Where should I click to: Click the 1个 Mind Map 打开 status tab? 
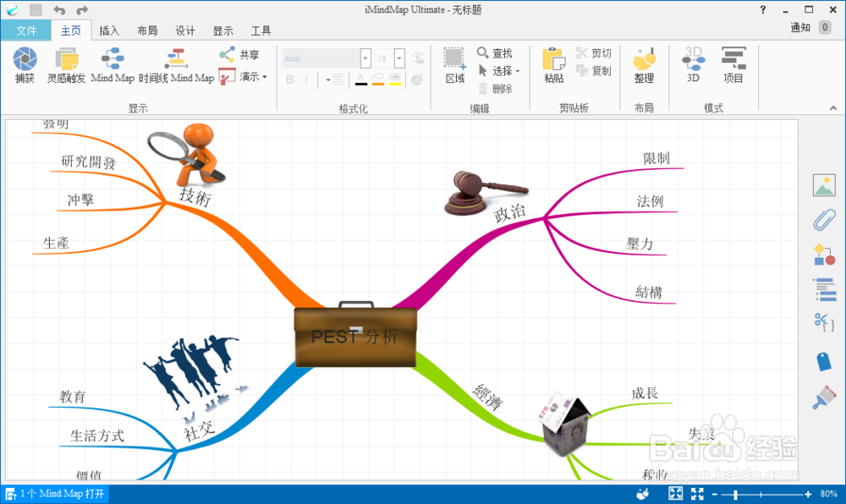click(x=54, y=494)
